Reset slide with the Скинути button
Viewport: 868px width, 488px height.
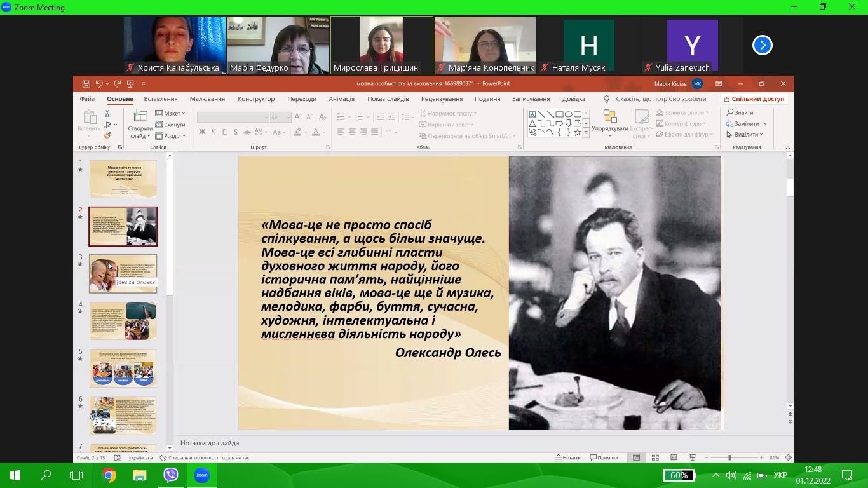[x=170, y=125]
